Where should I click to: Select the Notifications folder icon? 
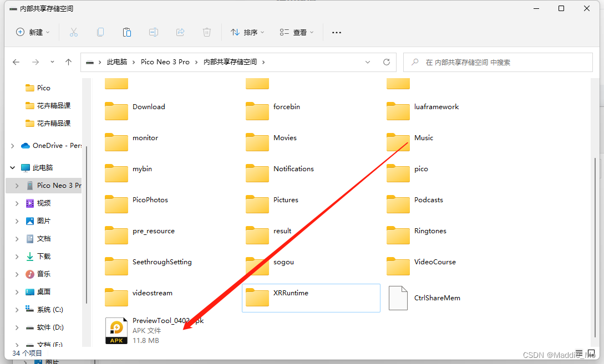click(257, 173)
